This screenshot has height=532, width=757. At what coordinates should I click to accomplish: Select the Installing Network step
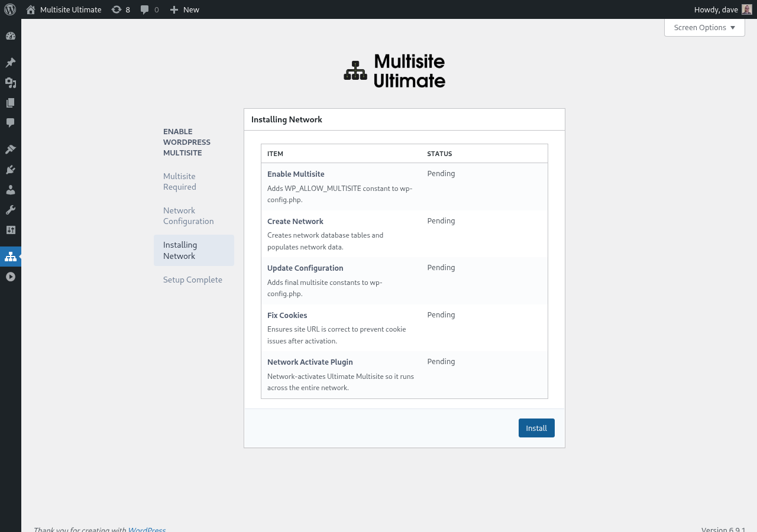pos(194,251)
